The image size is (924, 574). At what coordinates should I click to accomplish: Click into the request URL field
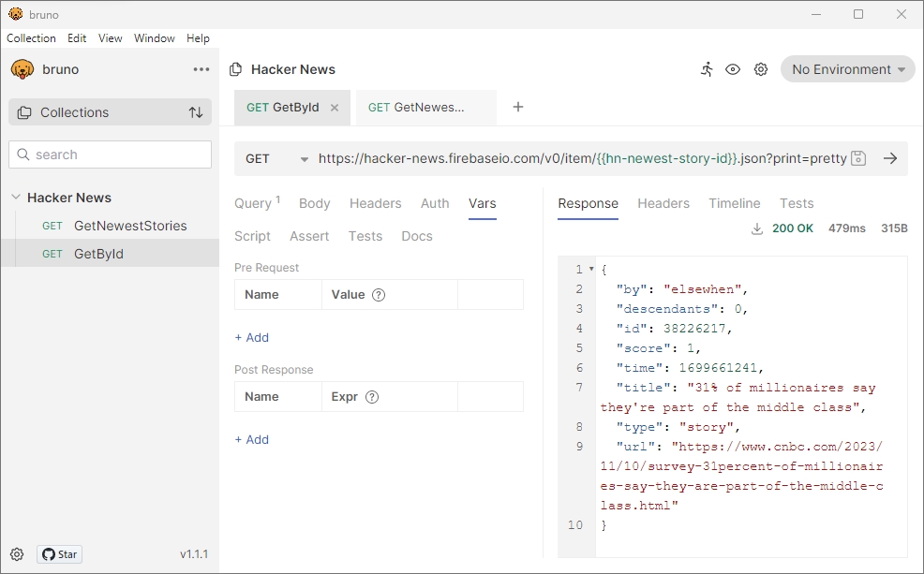582,158
